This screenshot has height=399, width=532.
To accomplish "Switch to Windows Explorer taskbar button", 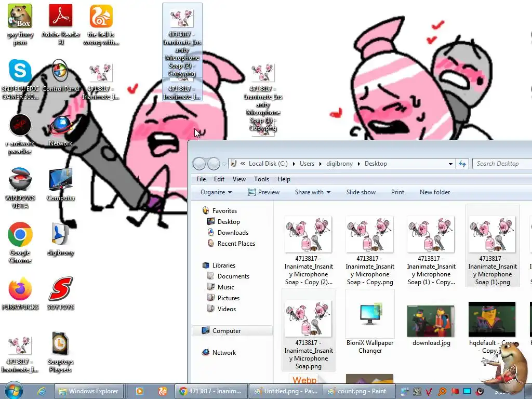I will pyautogui.click(x=89, y=391).
